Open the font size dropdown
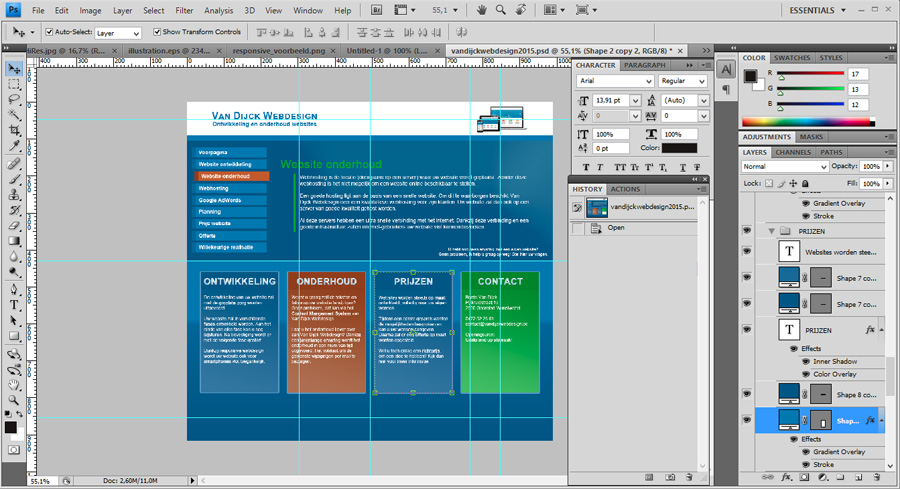Image resolution: width=900 pixels, height=489 pixels. [x=635, y=100]
